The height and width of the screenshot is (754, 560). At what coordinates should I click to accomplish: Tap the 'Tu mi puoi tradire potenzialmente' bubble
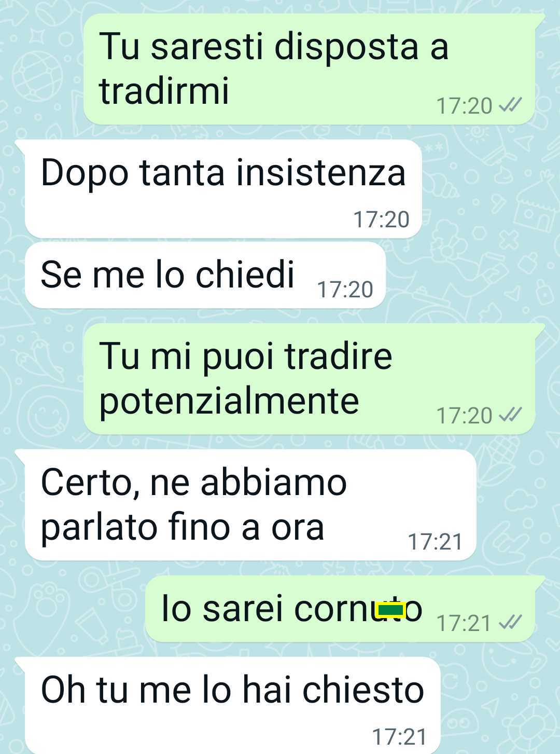point(309,379)
